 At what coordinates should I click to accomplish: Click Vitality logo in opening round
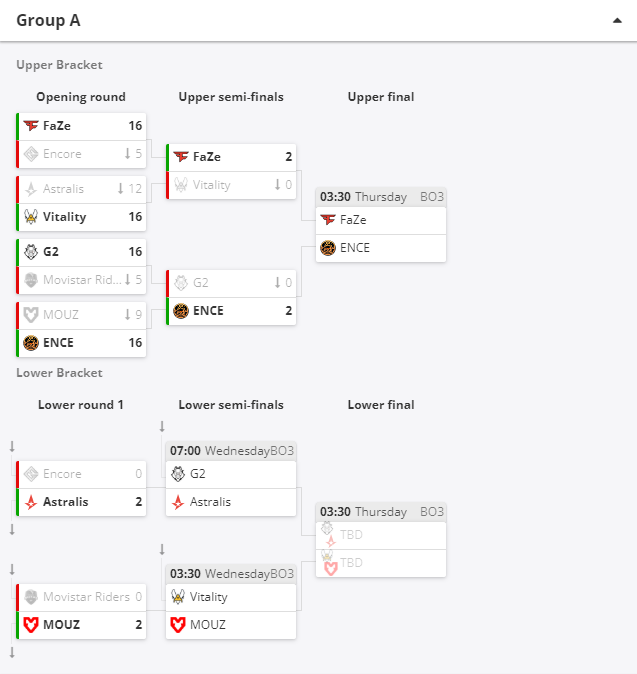[x=31, y=217]
